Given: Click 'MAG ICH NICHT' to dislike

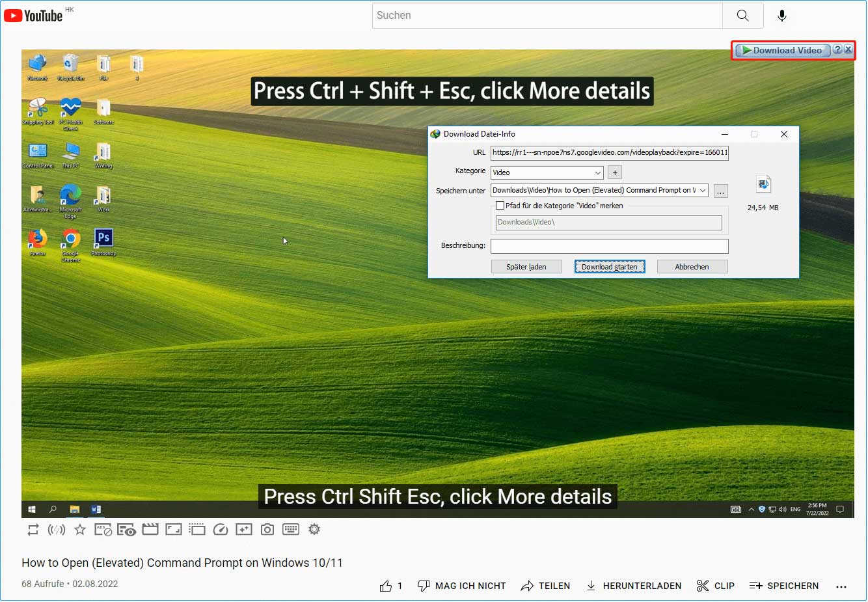Looking at the screenshot, I should (462, 585).
